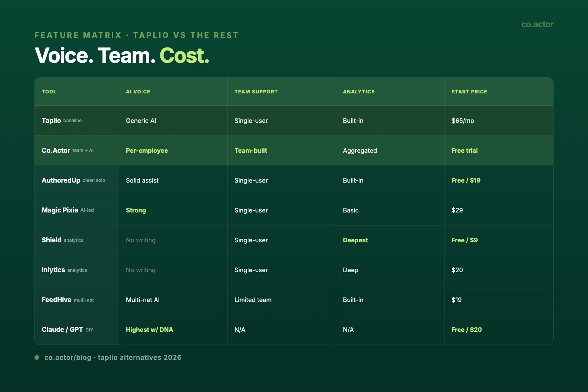Click the 'Voice. Team. Cost.' headline
Screen dimensions: 588x392
(122, 56)
